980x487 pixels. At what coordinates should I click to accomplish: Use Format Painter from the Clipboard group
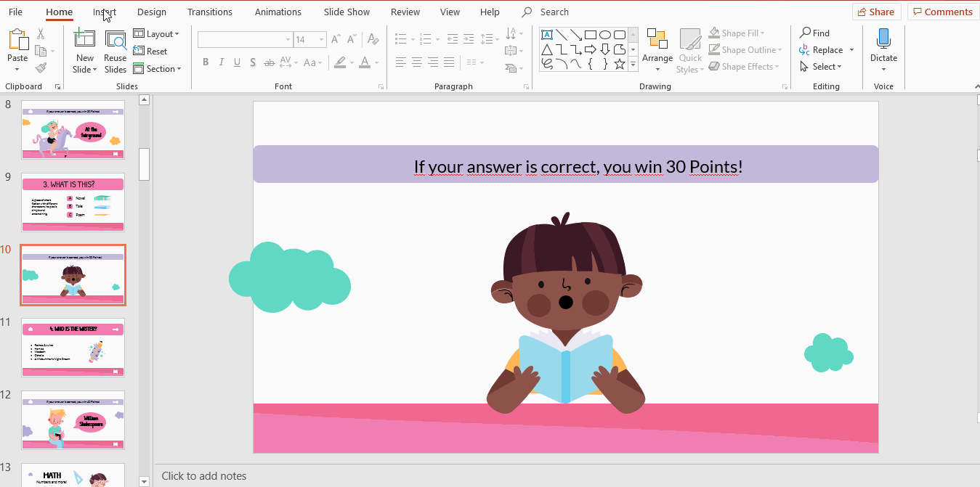pyautogui.click(x=41, y=66)
